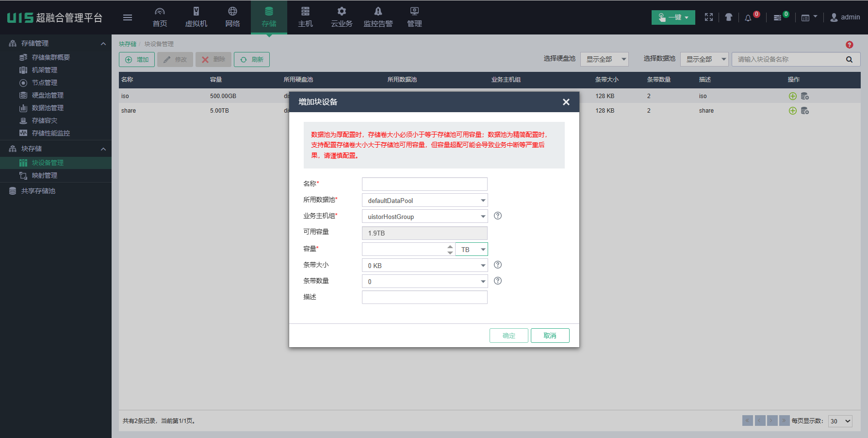Toggle the hamburger sidebar menu icon
The width and height of the screenshot is (868, 438).
coord(128,17)
